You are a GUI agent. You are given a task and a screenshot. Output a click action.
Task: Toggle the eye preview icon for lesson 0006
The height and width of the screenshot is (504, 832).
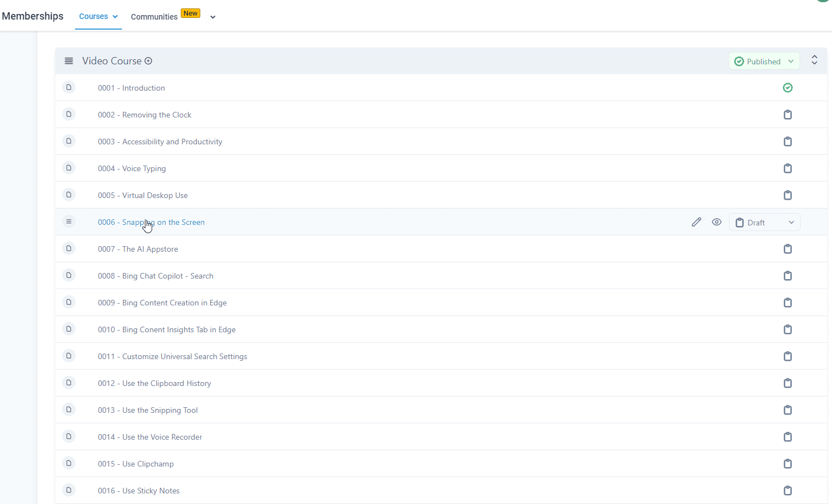[x=716, y=222]
